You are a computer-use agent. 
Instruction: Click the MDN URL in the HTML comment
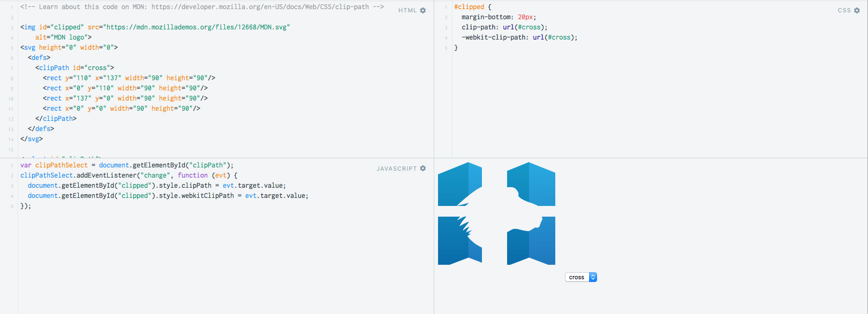(x=260, y=7)
